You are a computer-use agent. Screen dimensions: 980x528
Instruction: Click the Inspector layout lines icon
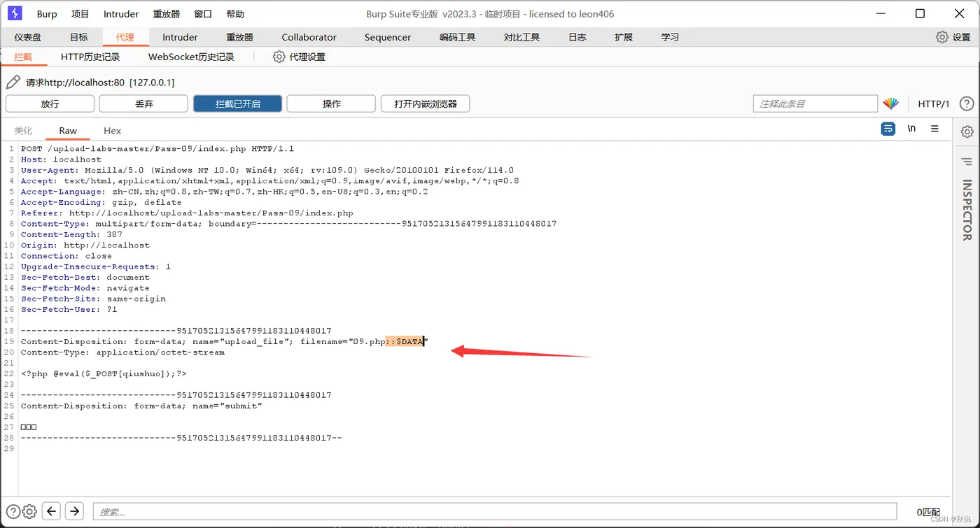(x=967, y=162)
